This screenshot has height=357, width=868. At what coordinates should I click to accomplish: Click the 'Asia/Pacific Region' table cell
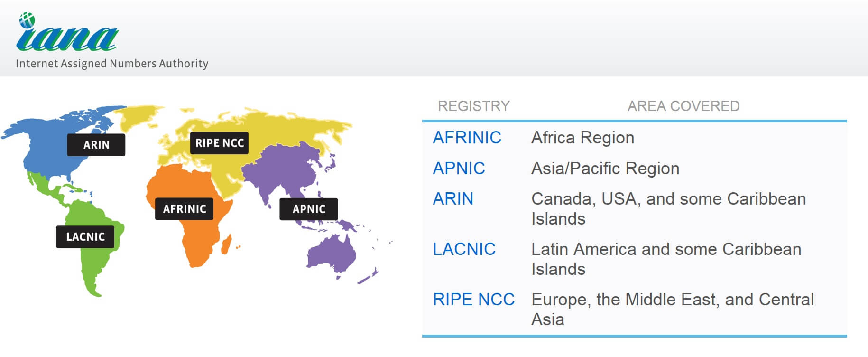click(605, 169)
